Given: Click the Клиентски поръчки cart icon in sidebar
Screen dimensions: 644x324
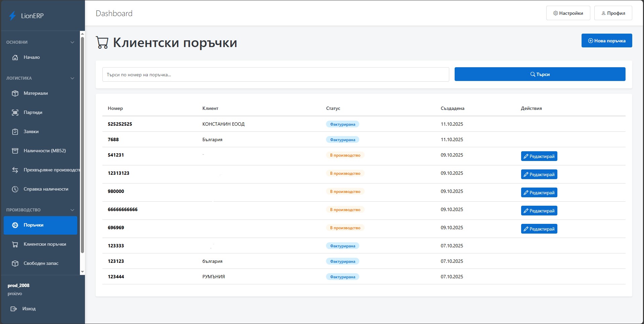Looking at the screenshot, I should pos(15,244).
